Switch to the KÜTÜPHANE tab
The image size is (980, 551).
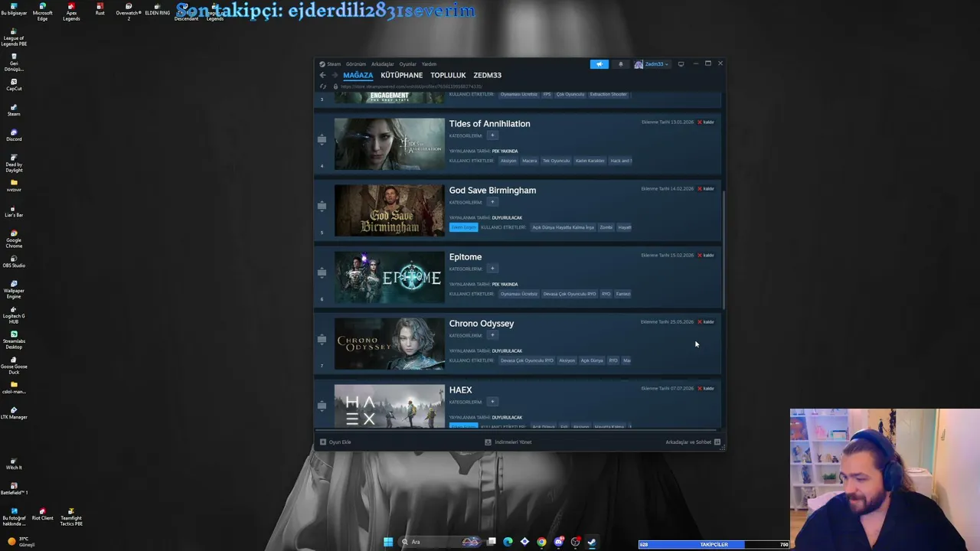(402, 75)
